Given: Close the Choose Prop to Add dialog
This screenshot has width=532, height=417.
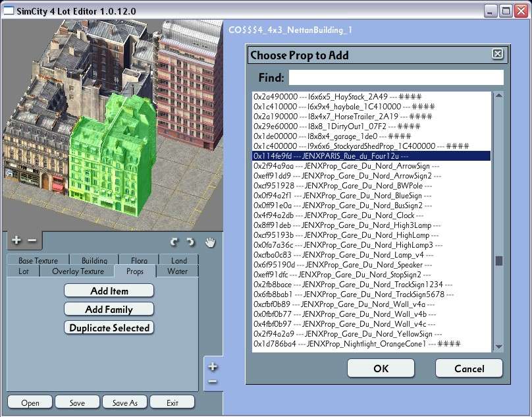Looking at the screenshot, I should (x=497, y=53).
